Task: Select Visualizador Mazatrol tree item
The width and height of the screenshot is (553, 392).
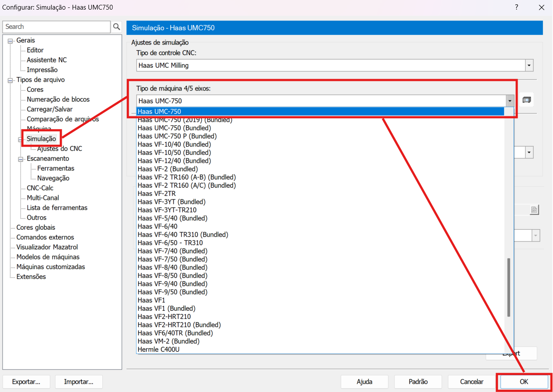Action: coord(48,247)
